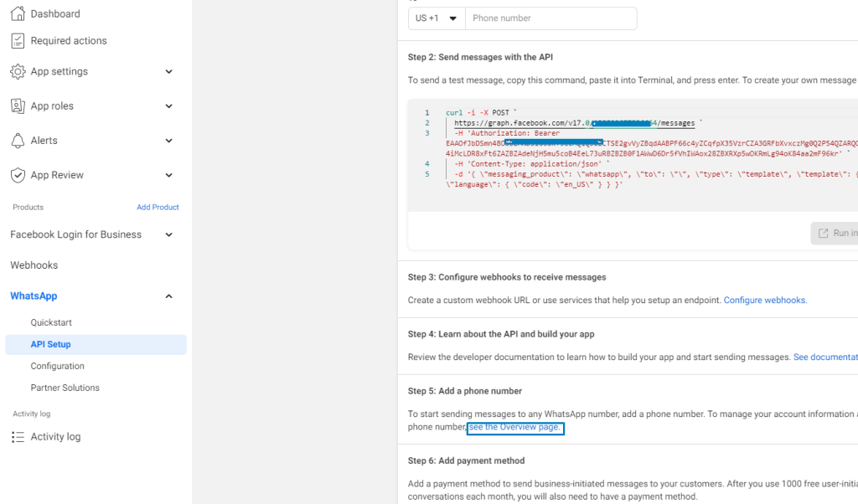This screenshot has height=504, width=858.
Task: Click the Alerts bell icon
Action: pyautogui.click(x=18, y=141)
